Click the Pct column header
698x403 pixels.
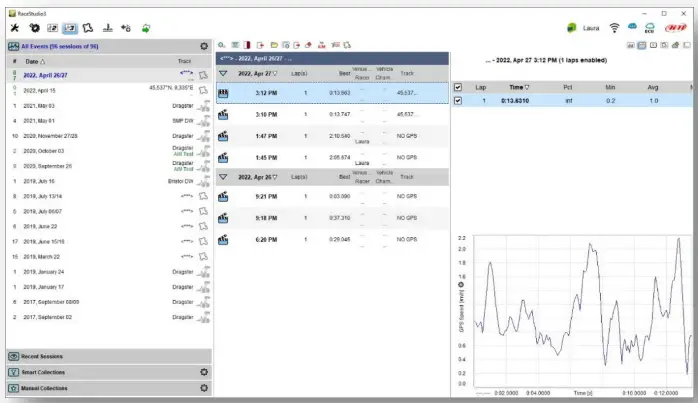click(568, 87)
